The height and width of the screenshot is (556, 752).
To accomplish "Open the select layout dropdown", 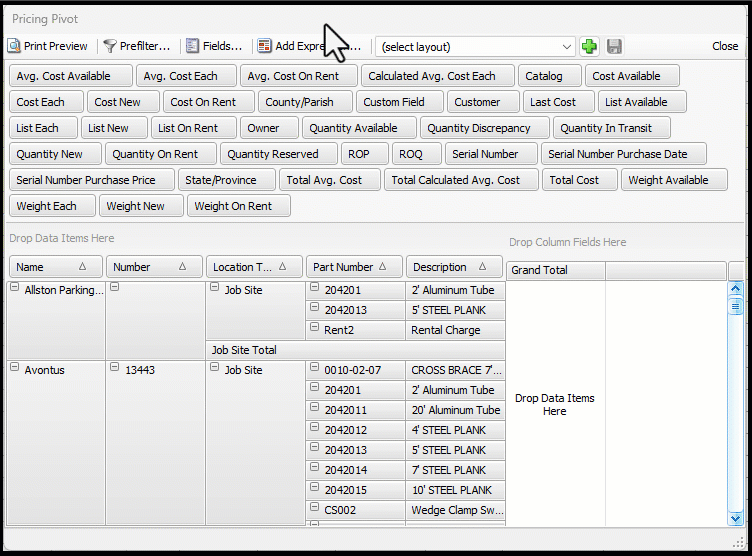I will pyautogui.click(x=567, y=46).
